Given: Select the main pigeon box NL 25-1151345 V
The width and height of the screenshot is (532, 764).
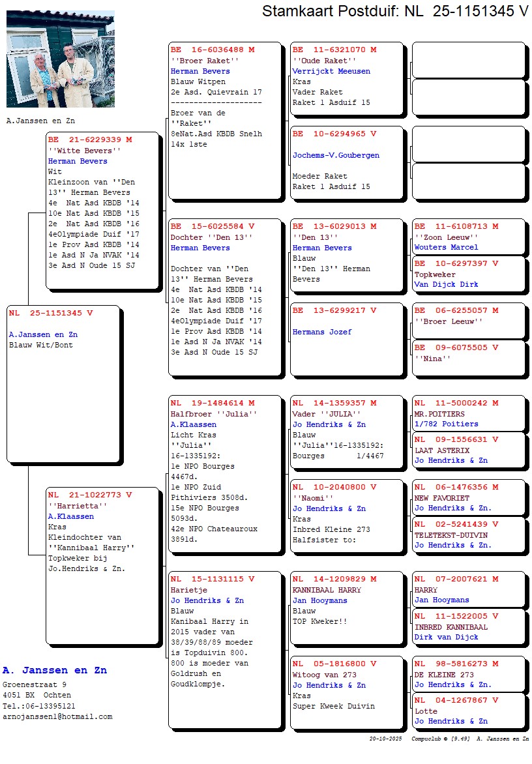Looking at the screenshot, I should (63, 383).
